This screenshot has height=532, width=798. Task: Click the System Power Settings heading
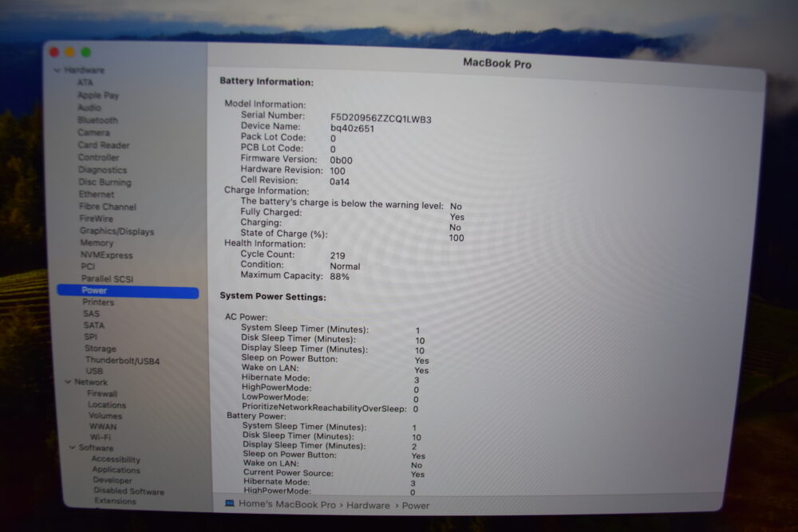click(273, 297)
